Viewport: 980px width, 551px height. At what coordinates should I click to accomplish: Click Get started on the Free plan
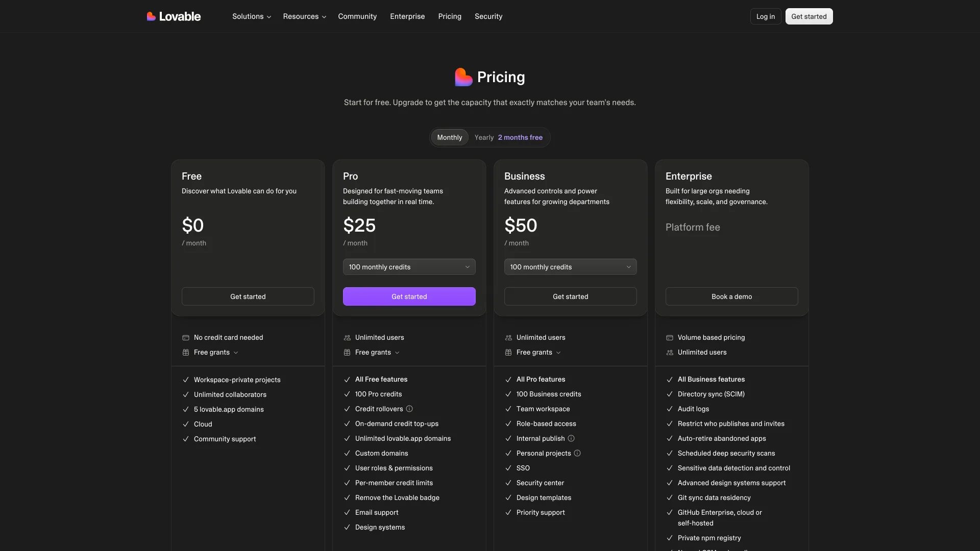coord(248,296)
